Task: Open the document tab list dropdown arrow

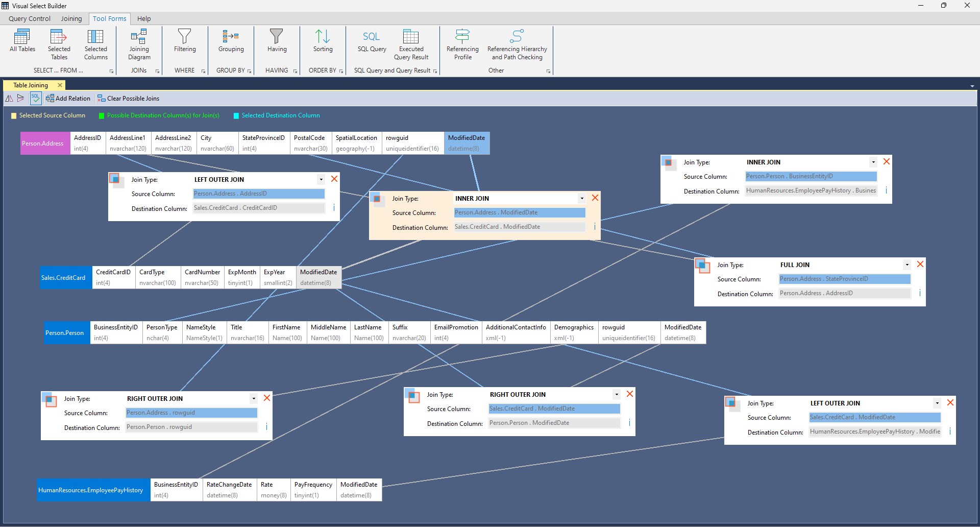Action: [972, 86]
